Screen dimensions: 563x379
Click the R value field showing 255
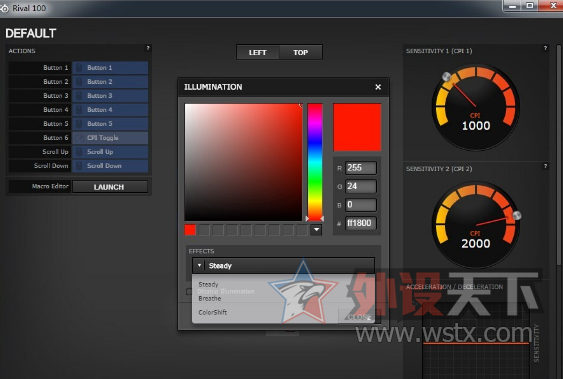(361, 168)
